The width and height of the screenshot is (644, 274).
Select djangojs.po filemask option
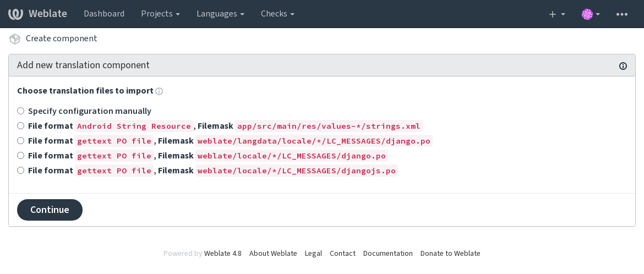click(x=20, y=170)
